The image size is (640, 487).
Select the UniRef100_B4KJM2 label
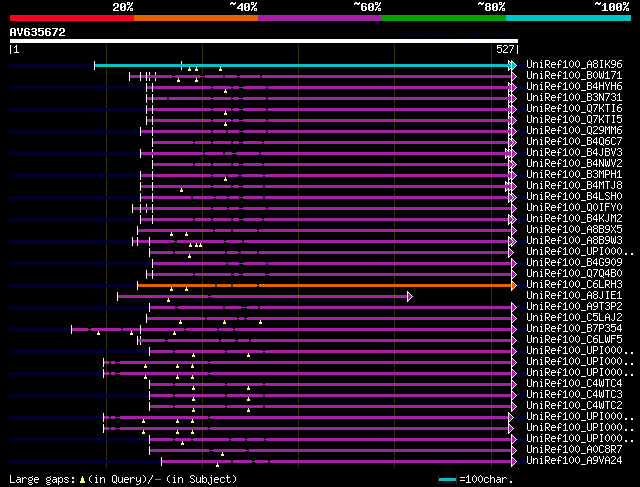[574, 219]
